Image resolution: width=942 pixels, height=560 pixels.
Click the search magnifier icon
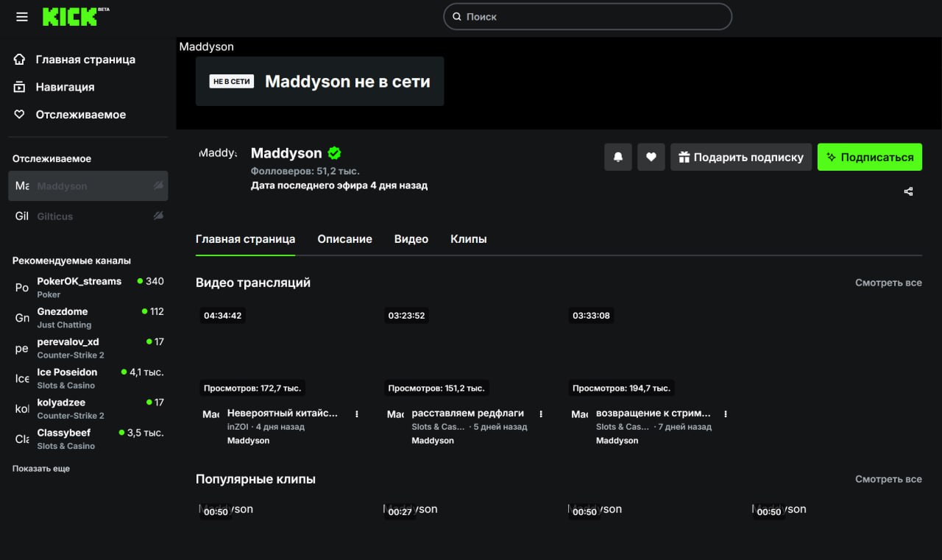point(457,16)
